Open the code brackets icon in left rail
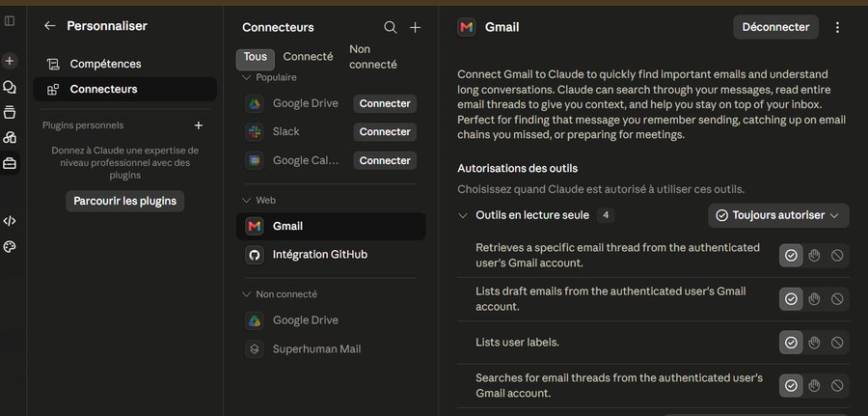The height and width of the screenshot is (416, 868). pyautogui.click(x=10, y=221)
